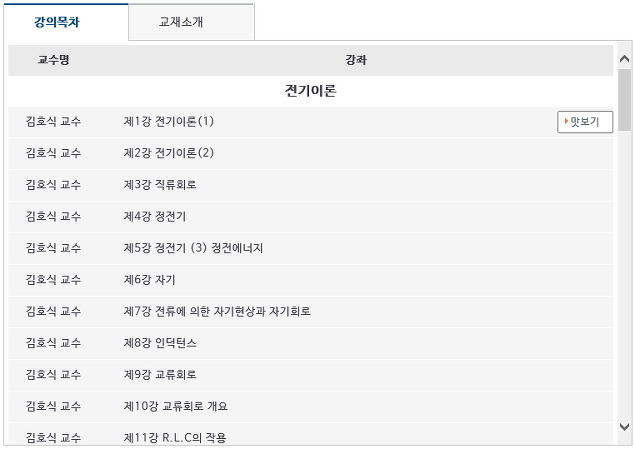The width and height of the screenshot is (635, 449).
Task: Select lecture 제6강 자기
Action: pyautogui.click(x=149, y=279)
